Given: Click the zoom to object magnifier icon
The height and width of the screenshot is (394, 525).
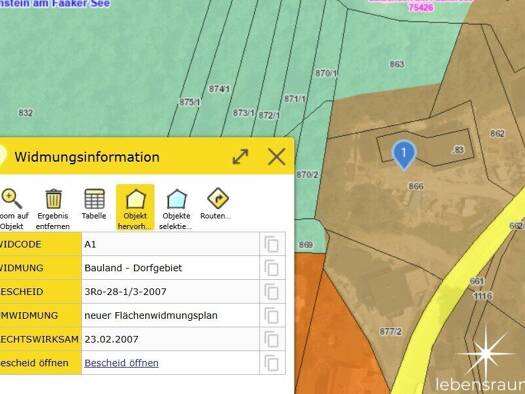Looking at the screenshot, I should [12, 199].
